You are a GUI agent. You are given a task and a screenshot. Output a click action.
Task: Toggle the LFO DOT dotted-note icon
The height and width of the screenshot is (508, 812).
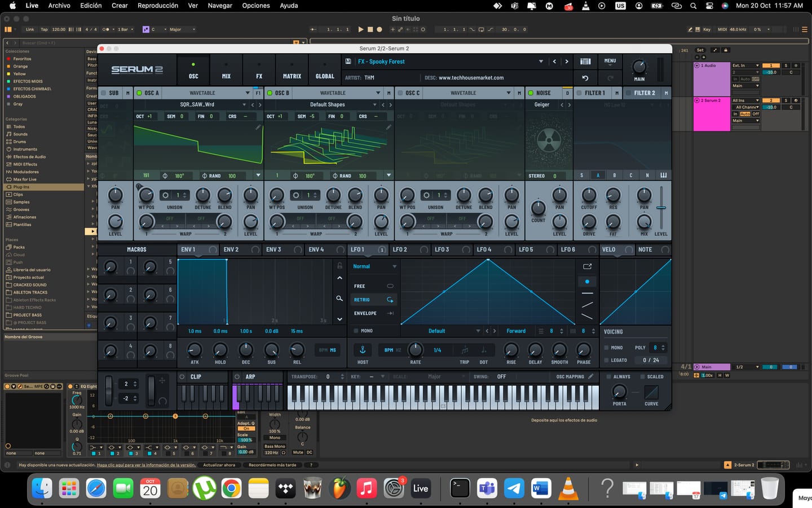[x=483, y=350]
